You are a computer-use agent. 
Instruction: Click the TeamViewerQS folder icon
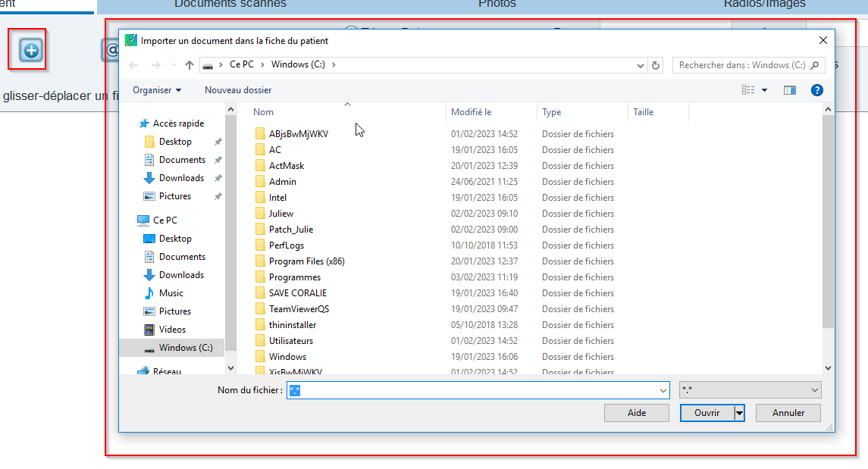tap(260, 309)
